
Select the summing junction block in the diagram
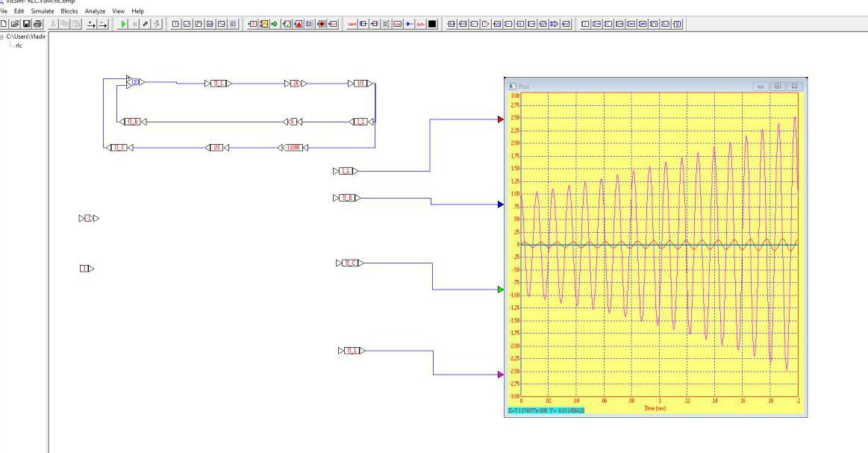click(135, 82)
